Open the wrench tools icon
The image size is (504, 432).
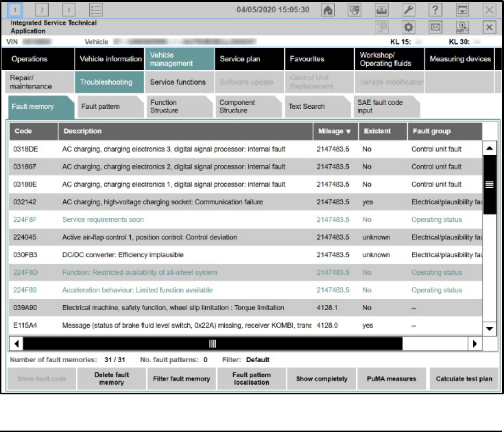click(x=408, y=10)
